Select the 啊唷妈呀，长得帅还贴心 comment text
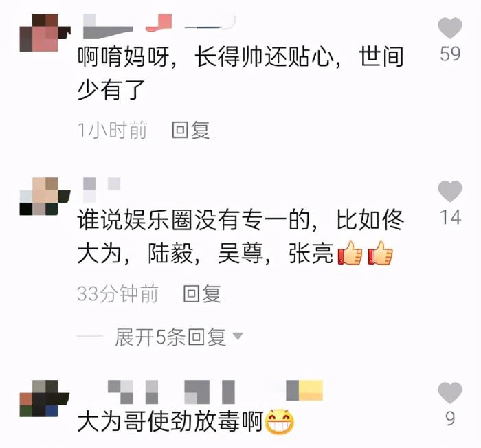481x448 pixels. [x=240, y=73]
